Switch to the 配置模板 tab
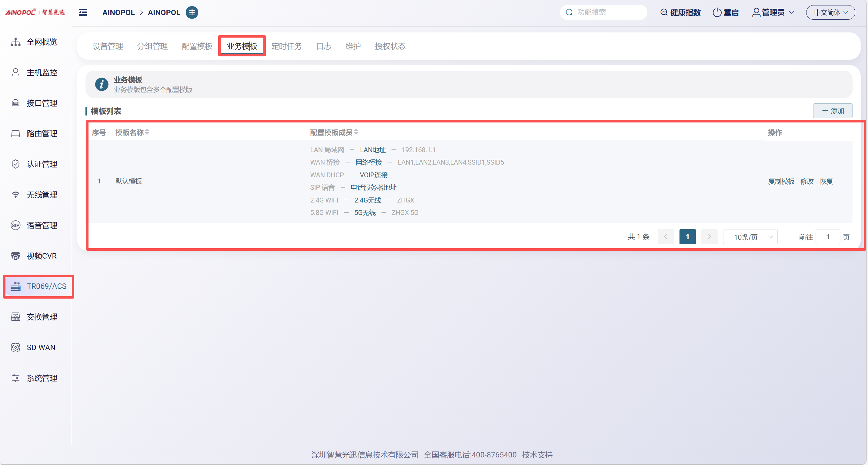This screenshot has height=465, width=868. point(197,46)
